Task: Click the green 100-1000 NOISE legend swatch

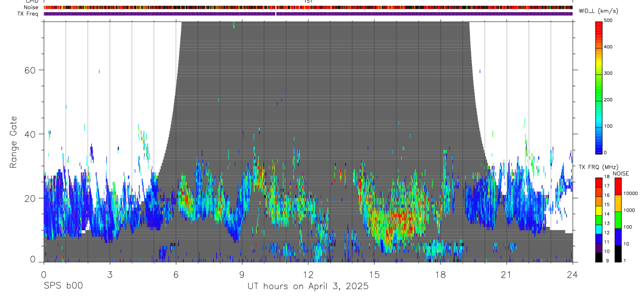Action: [618, 220]
